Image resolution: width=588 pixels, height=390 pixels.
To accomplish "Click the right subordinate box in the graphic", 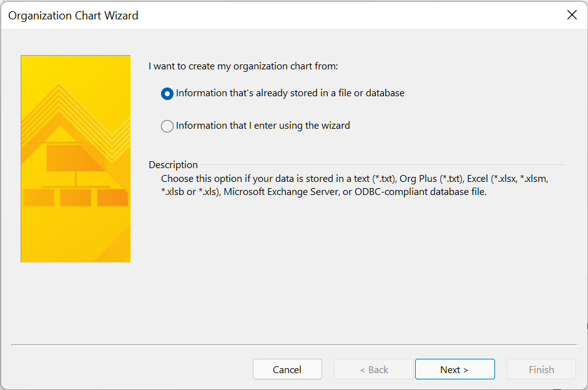I will 112,197.
